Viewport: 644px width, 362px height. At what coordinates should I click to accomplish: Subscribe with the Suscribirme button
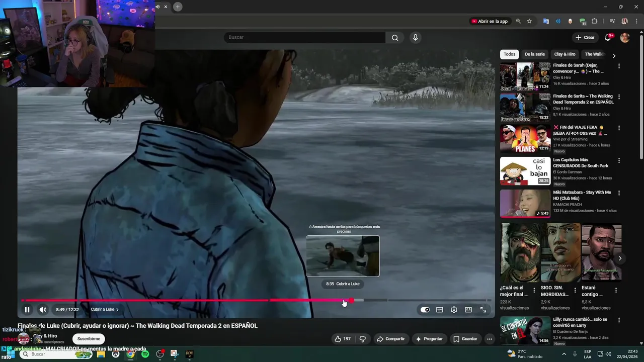pyautogui.click(x=89, y=339)
